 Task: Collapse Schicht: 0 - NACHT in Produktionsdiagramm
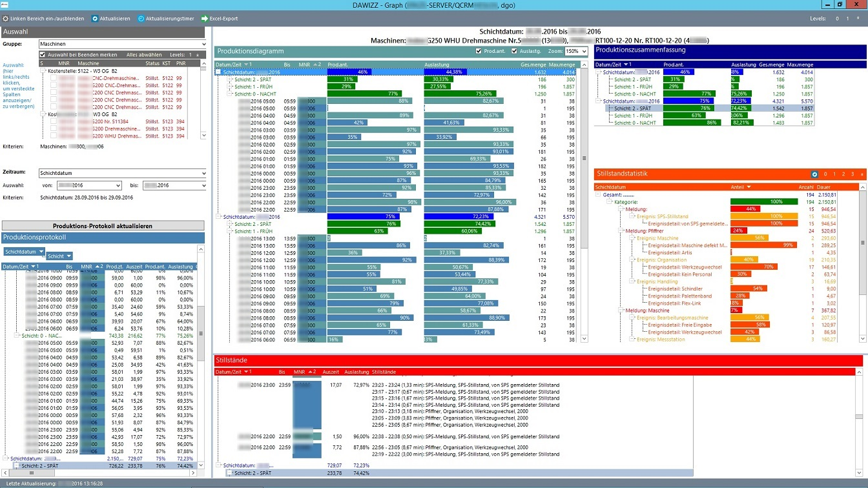(x=230, y=94)
